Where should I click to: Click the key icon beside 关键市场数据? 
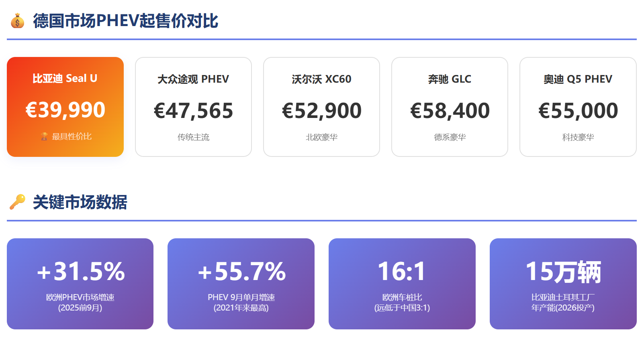[x=17, y=202]
